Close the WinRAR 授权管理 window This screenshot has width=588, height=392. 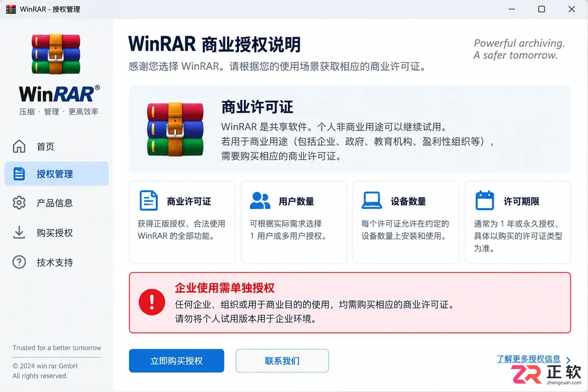tap(572, 10)
